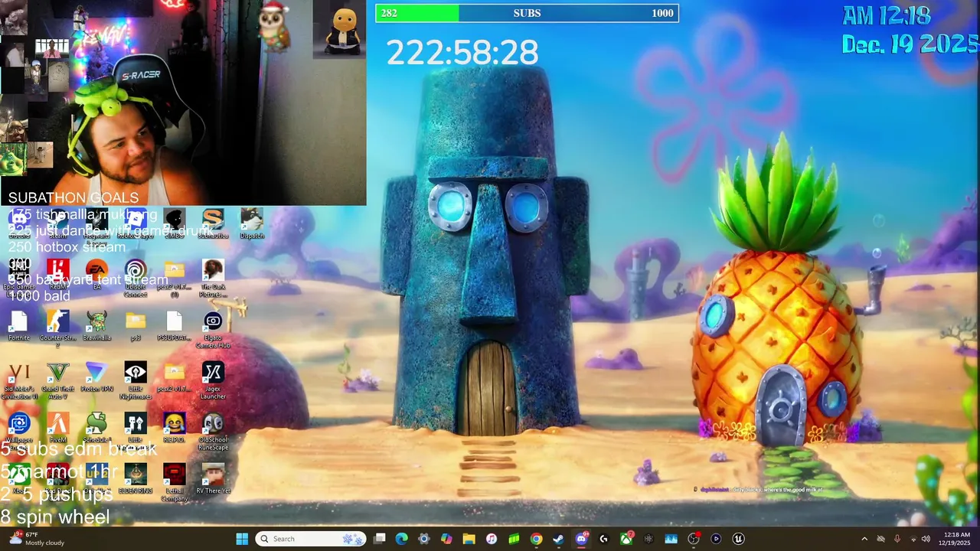Click the SUBS progress goal bar

pyautogui.click(x=527, y=13)
